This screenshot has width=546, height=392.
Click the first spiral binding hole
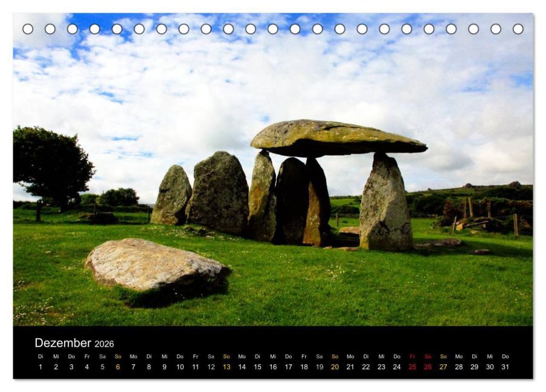pos(28,29)
